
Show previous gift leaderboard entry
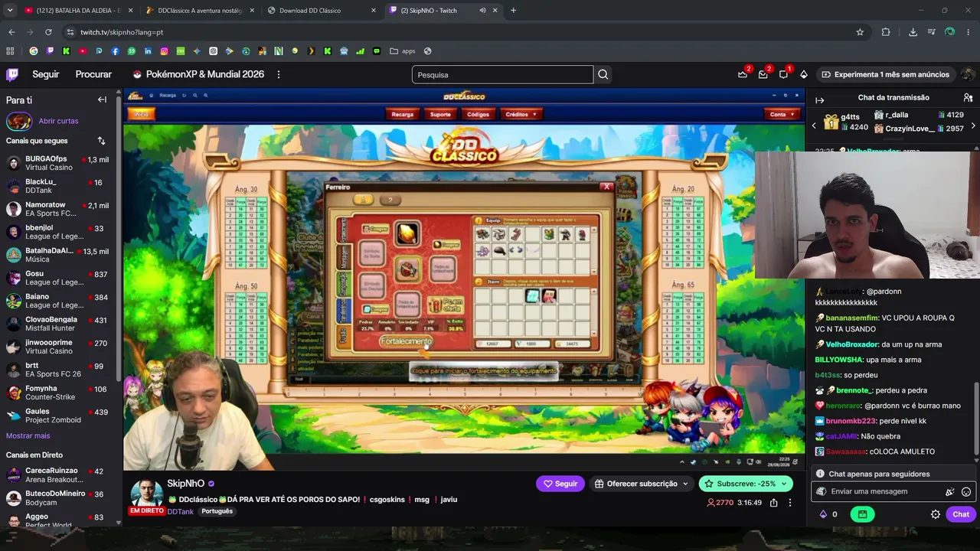pyautogui.click(x=814, y=126)
